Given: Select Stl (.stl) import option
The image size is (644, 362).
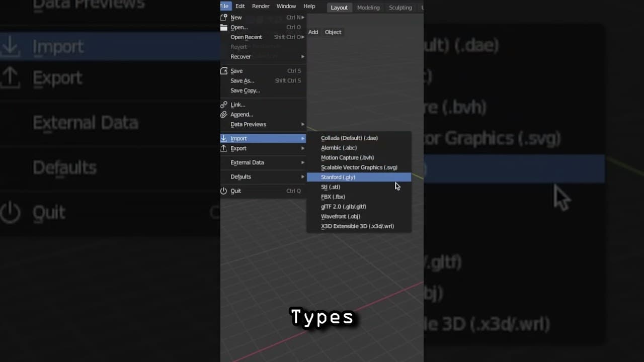Looking at the screenshot, I should point(359,187).
